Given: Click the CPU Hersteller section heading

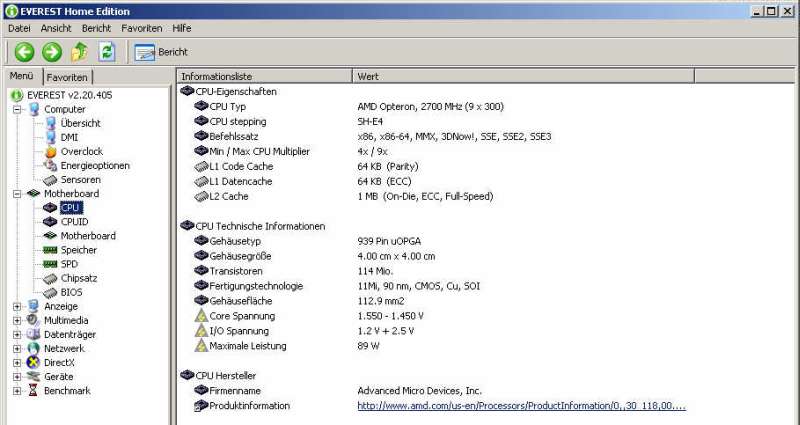Looking at the screenshot, I should (218, 376).
